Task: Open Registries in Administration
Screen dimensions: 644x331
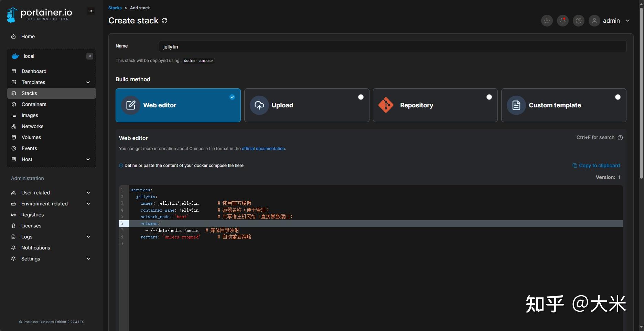Action: pyautogui.click(x=52, y=215)
